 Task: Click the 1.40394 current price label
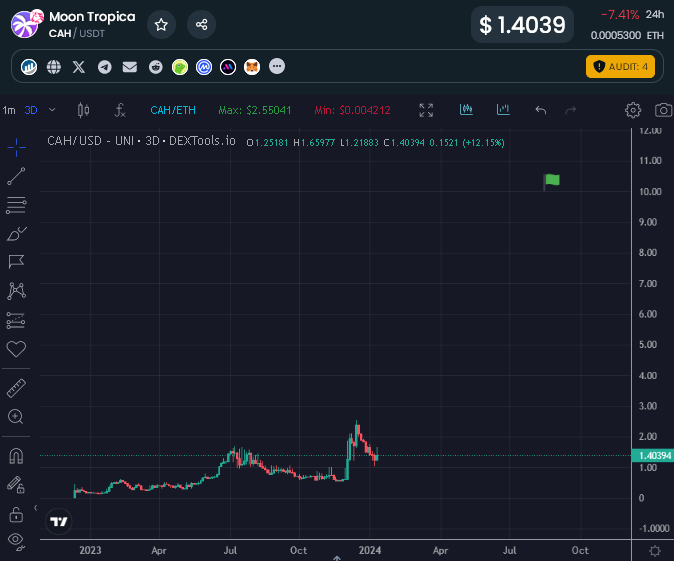pyautogui.click(x=655, y=456)
